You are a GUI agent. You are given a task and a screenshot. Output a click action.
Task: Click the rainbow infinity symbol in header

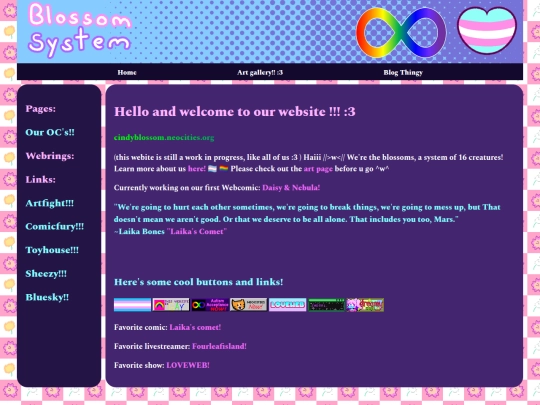(x=401, y=33)
